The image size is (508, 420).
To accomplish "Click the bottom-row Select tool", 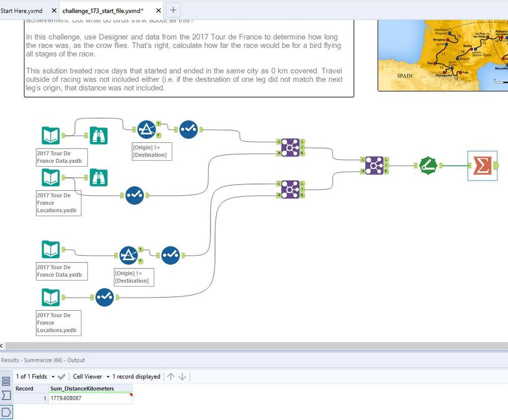I will tap(105, 297).
